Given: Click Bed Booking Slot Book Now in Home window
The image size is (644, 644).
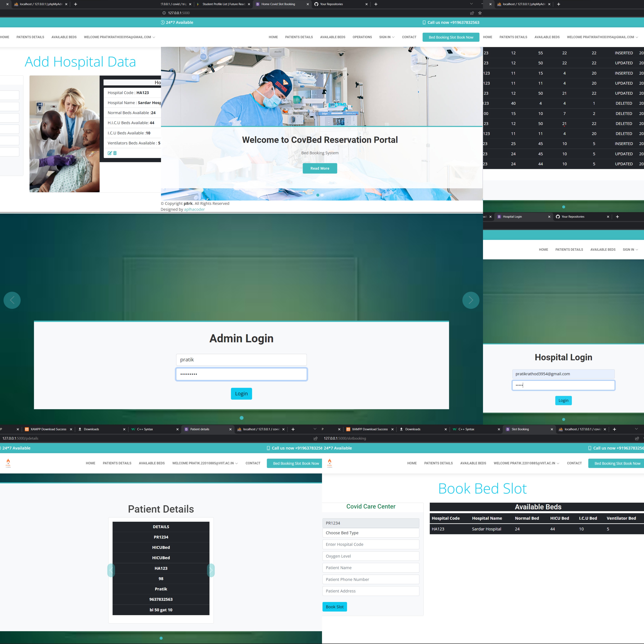Looking at the screenshot, I should tap(451, 37).
